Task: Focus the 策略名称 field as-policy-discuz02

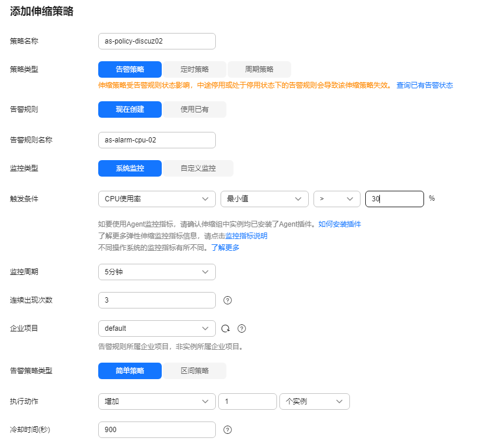Action: (157, 41)
